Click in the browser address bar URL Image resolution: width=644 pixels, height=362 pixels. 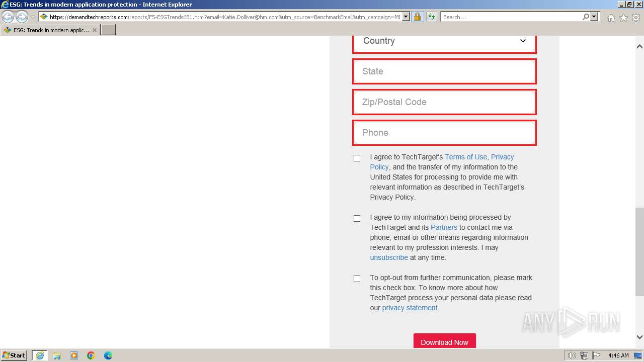(225, 17)
